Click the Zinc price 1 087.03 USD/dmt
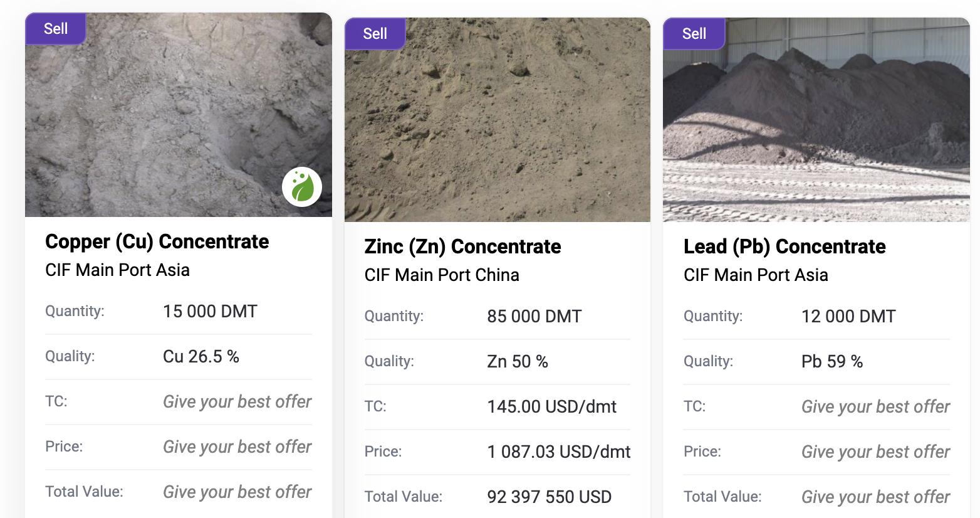 (x=559, y=452)
